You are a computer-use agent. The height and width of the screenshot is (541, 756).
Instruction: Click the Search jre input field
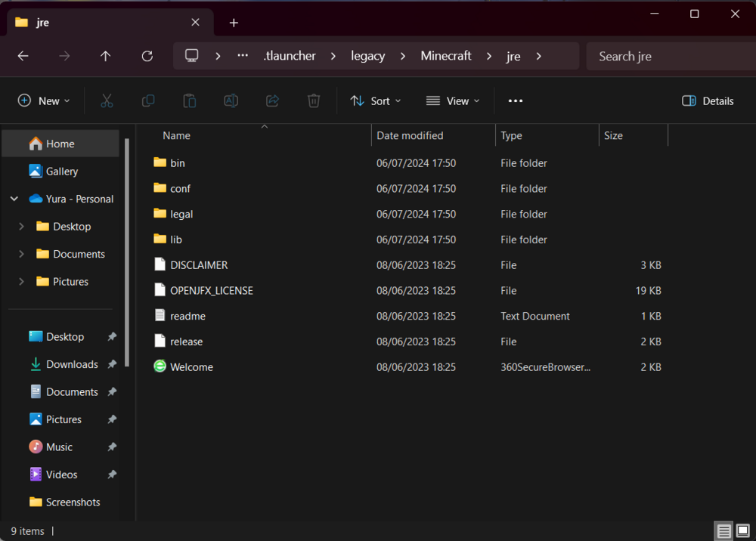click(671, 57)
